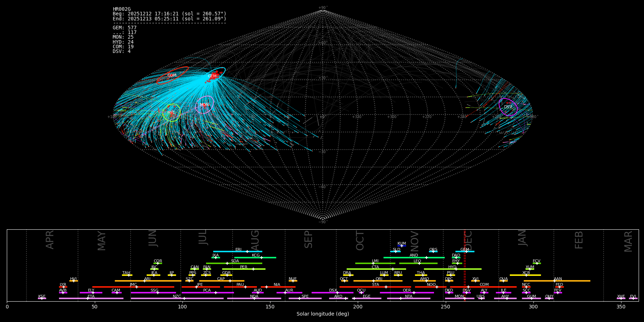Click the ERI shower bar label
The width and height of the screenshot is (644, 322).
pos(239,250)
